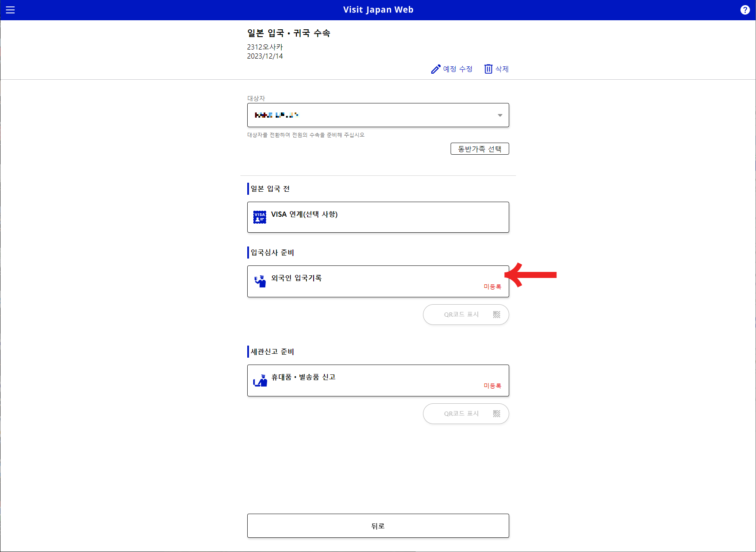Click the 입국심사 준비 section header
This screenshot has height=552, width=756.
coord(272,253)
